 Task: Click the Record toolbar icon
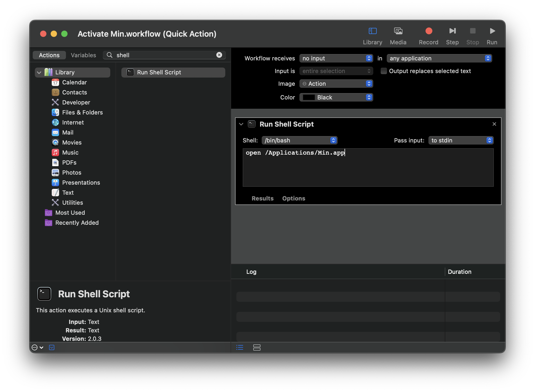pos(428,31)
